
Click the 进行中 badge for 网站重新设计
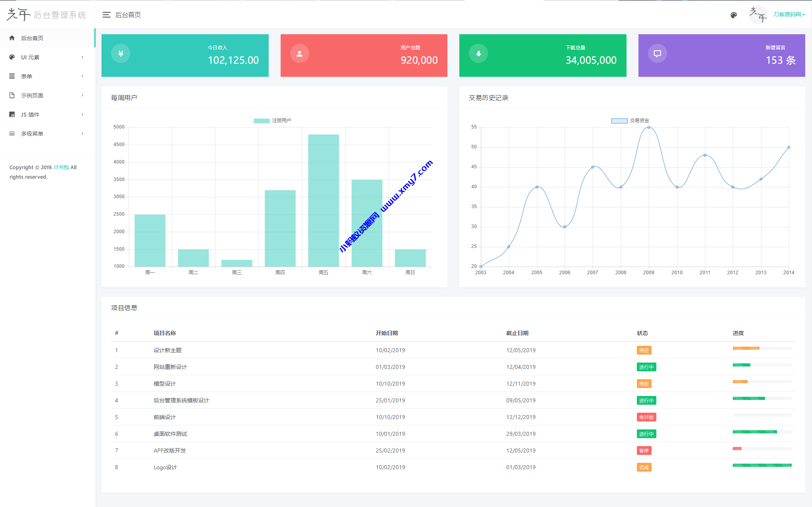[646, 367]
